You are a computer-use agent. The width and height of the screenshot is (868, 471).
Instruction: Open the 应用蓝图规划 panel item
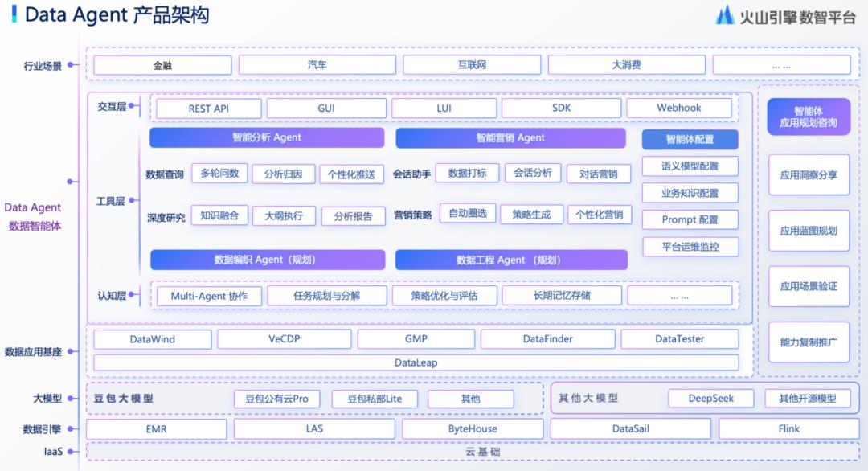tap(809, 231)
